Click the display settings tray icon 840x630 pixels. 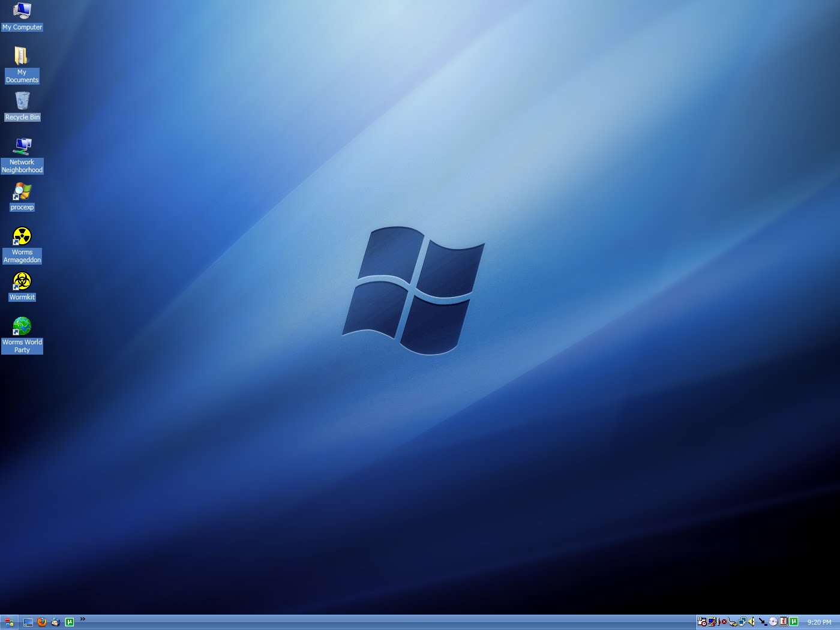(x=712, y=622)
